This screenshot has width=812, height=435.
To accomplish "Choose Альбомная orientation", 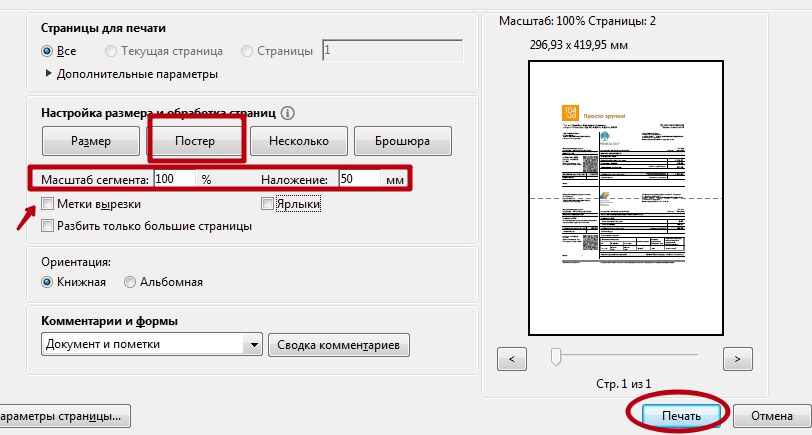I will (130, 283).
